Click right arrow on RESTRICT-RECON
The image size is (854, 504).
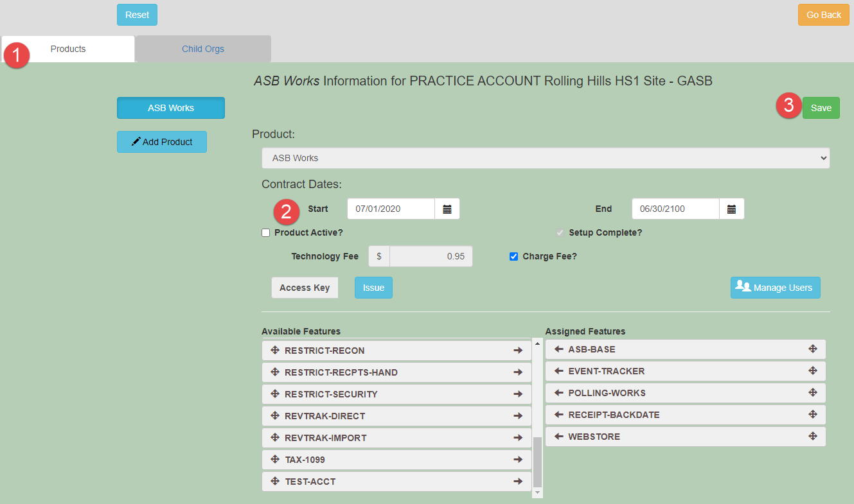(518, 351)
